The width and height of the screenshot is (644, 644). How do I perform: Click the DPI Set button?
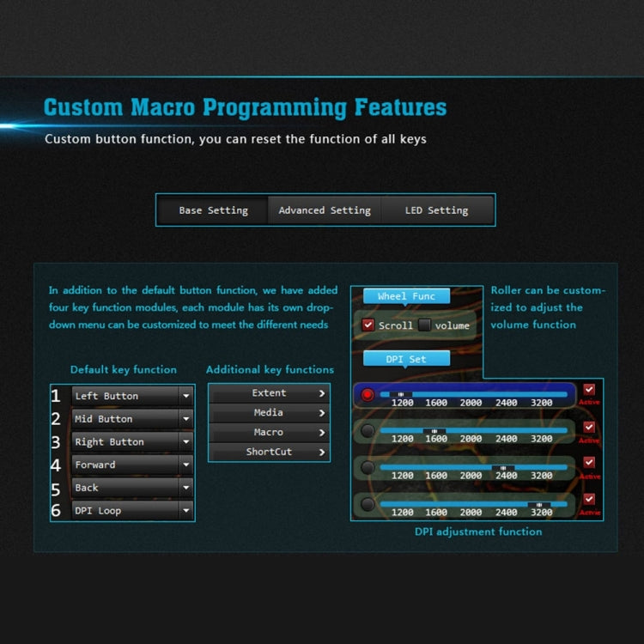(x=406, y=359)
